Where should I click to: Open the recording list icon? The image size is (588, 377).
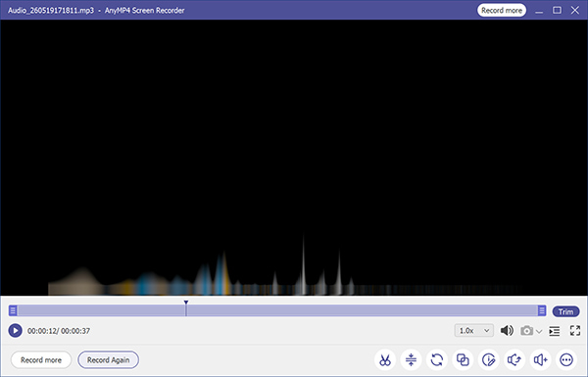[555, 331]
